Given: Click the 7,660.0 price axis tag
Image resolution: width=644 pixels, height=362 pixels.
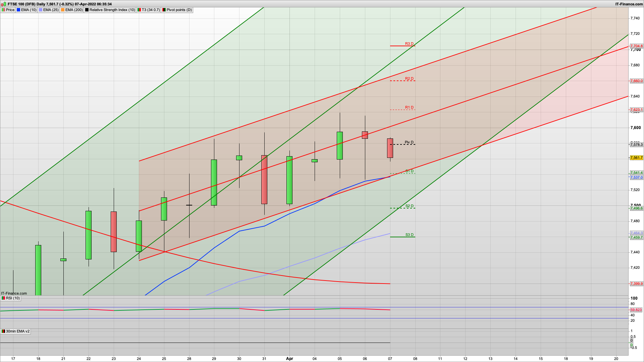Looking at the screenshot, I should (636, 81).
